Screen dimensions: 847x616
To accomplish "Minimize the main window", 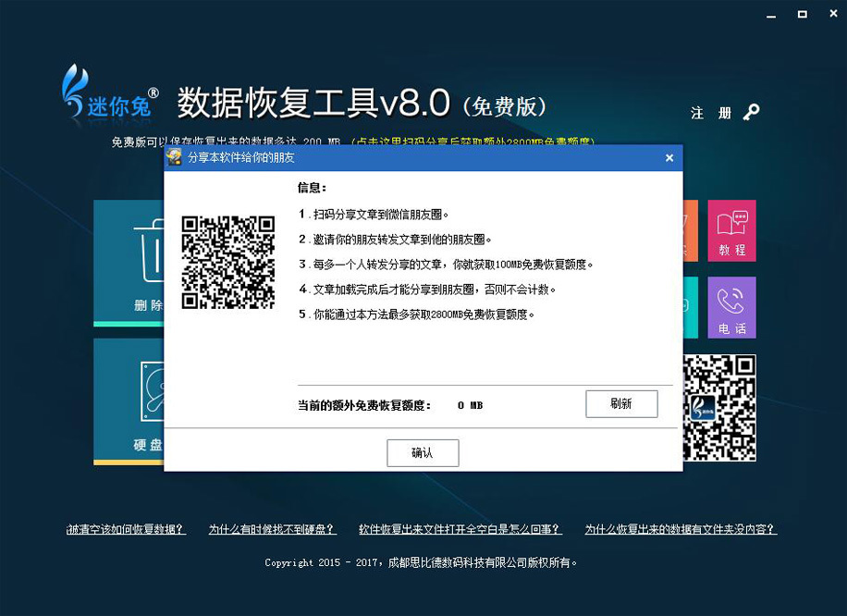I will [771, 15].
